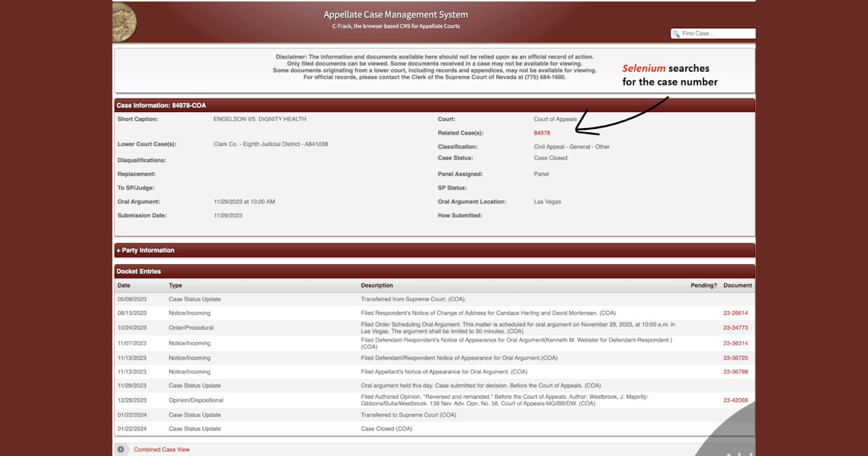The image size is (868, 456).
Task: Click the Oral argument held this day entry
Action: tap(481, 386)
